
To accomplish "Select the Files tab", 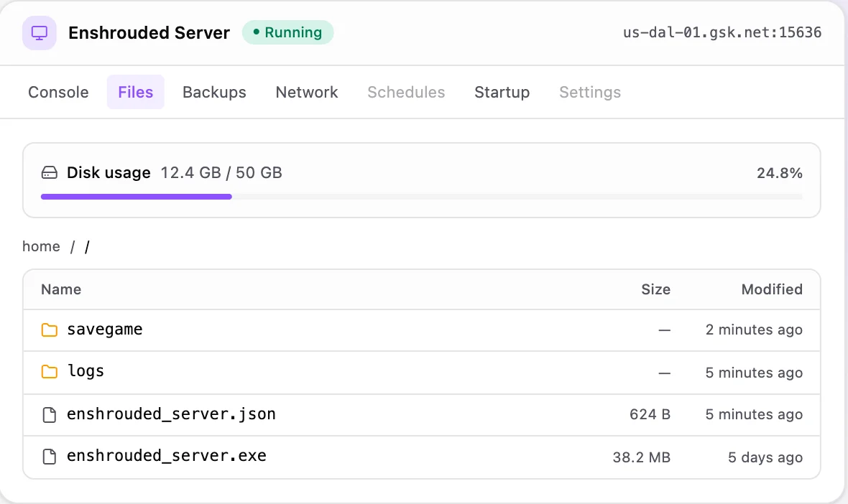I will click(x=136, y=93).
